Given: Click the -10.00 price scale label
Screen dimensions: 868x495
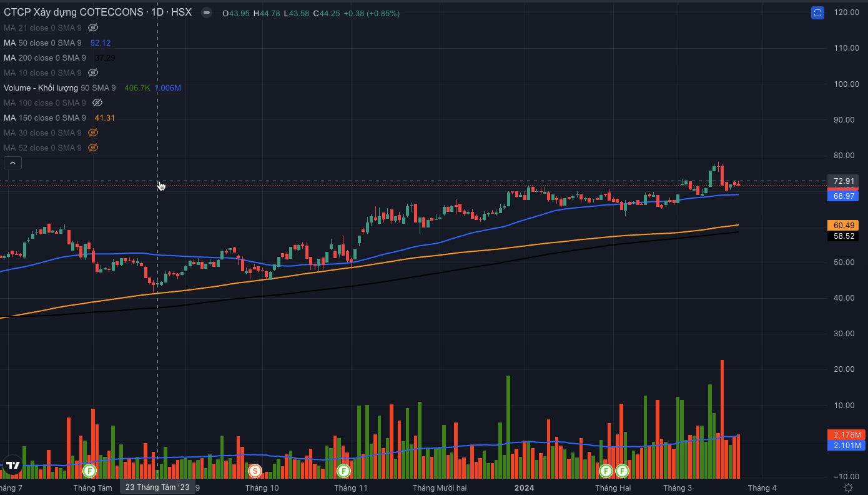Looking at the screenshot, I should [846, 476].
